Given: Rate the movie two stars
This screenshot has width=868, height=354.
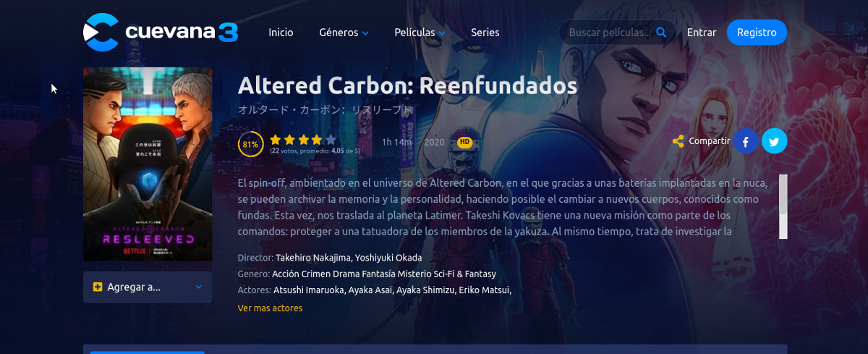Looking at the screenshot, I should [289, 140].
